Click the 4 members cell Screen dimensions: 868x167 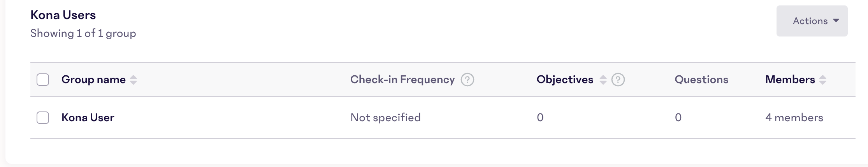(794, 118)
